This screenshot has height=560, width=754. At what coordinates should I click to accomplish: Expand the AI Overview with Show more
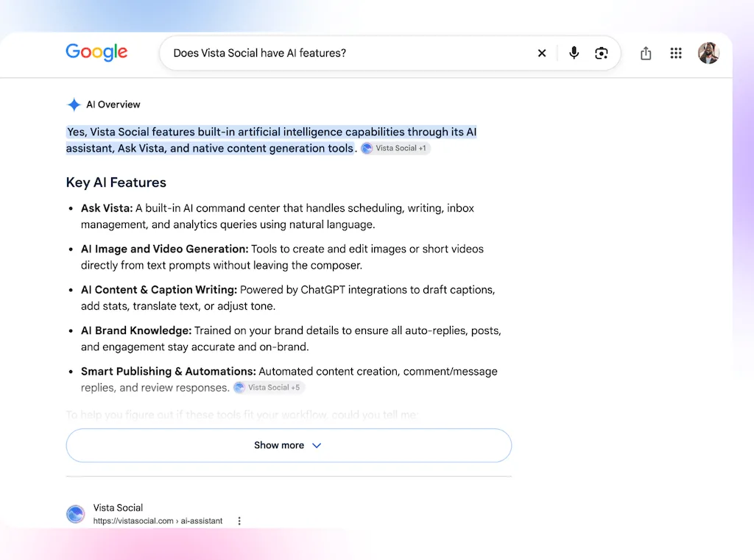point(289,445)
